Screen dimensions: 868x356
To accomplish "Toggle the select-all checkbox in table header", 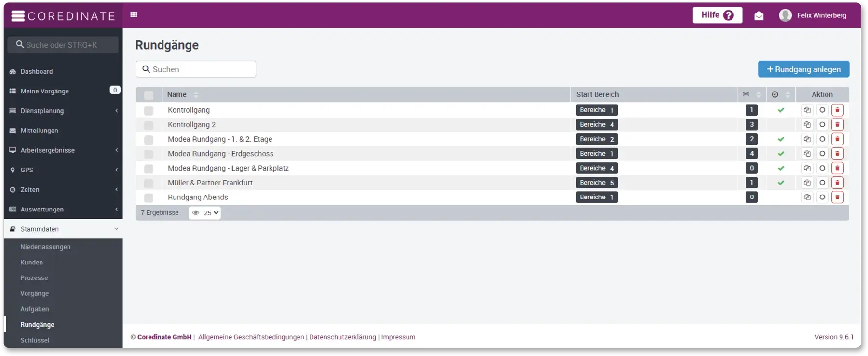I will click(149, 95).
